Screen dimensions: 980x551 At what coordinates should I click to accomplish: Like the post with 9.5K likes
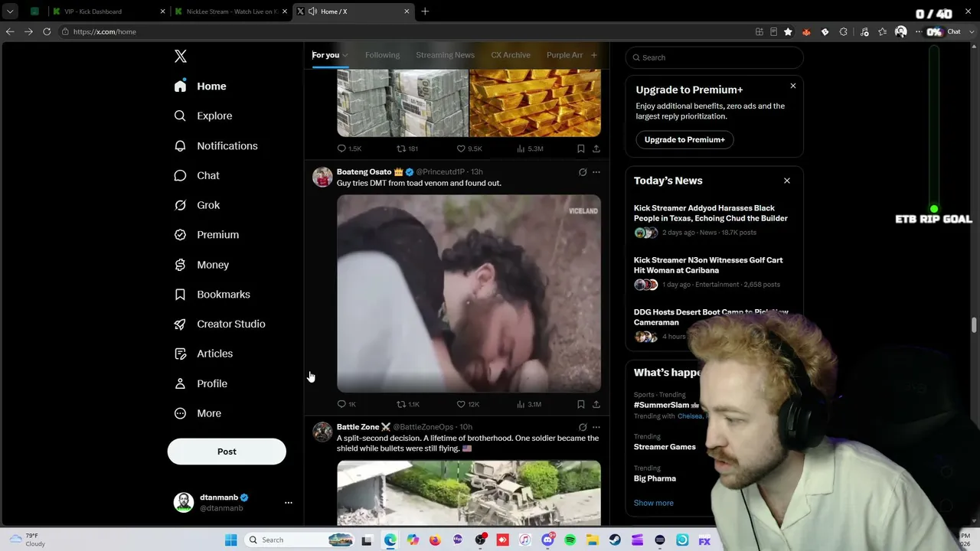[469, 148]
